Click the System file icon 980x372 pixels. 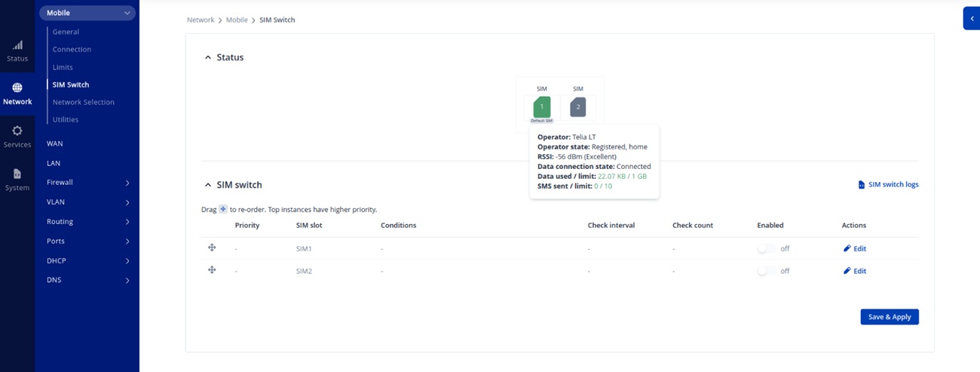point(17,174)
